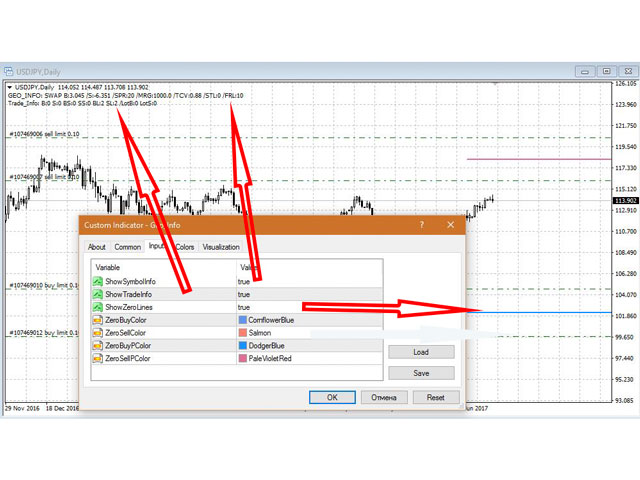640x480 pixels.
Task: Click the ShowTradeInfo variable icon
Action: [x=98, y=295]
